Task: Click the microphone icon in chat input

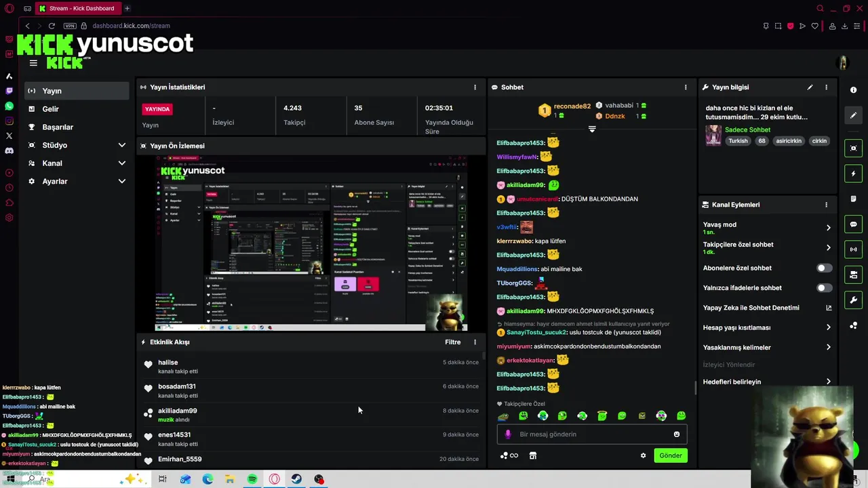Action: [x=508, y=434]
